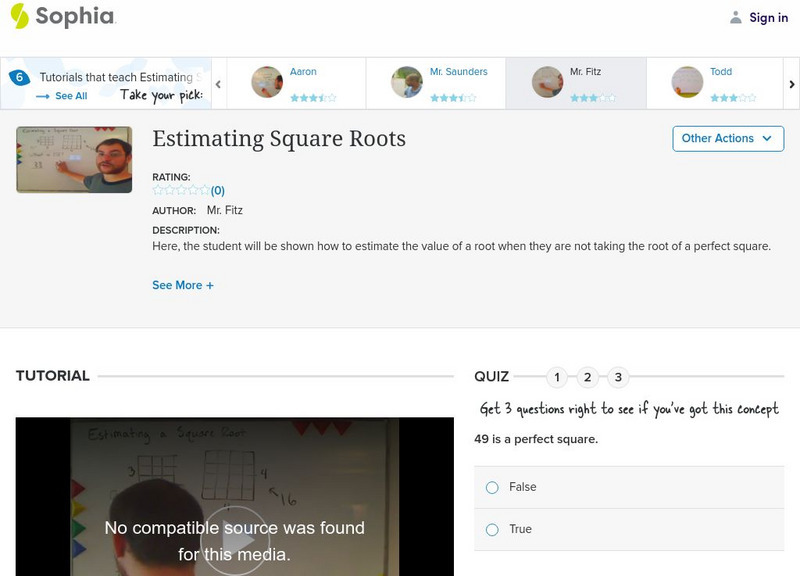Switch to Todd's tutorial tab
This screenshot has height=576, width=800.
(x=714, y=82)
